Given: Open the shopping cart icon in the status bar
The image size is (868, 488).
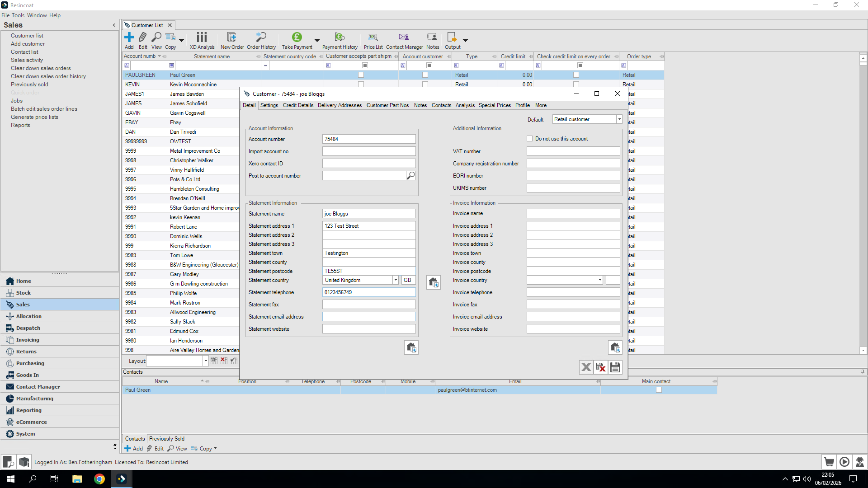Looking at the screenshot, I should point(829,462).
